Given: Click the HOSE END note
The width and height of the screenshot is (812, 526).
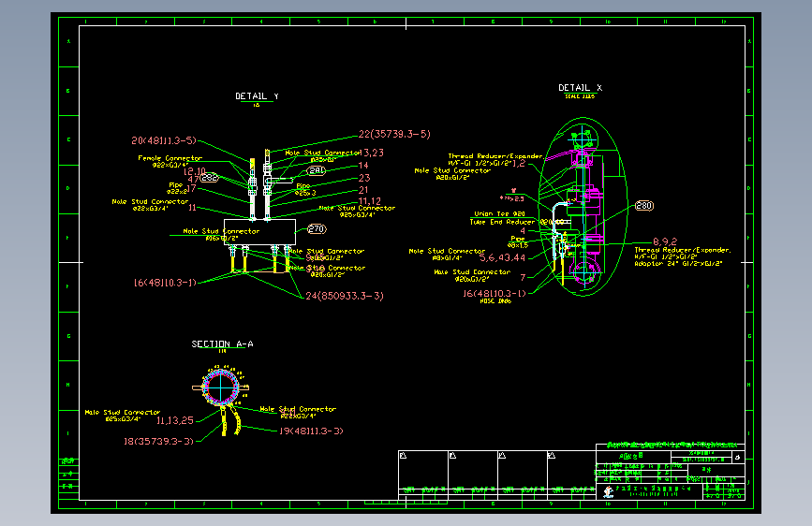Looking at the screenshot, I should [495, 300].
